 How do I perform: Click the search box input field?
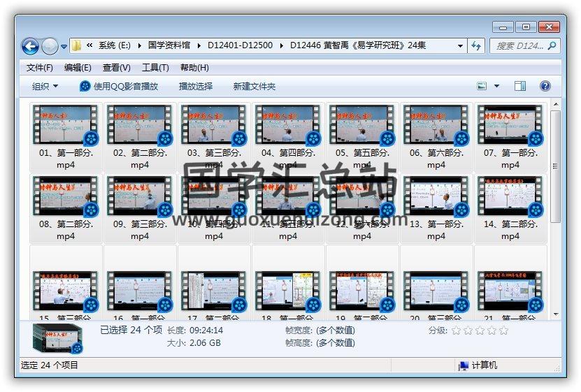519,46
